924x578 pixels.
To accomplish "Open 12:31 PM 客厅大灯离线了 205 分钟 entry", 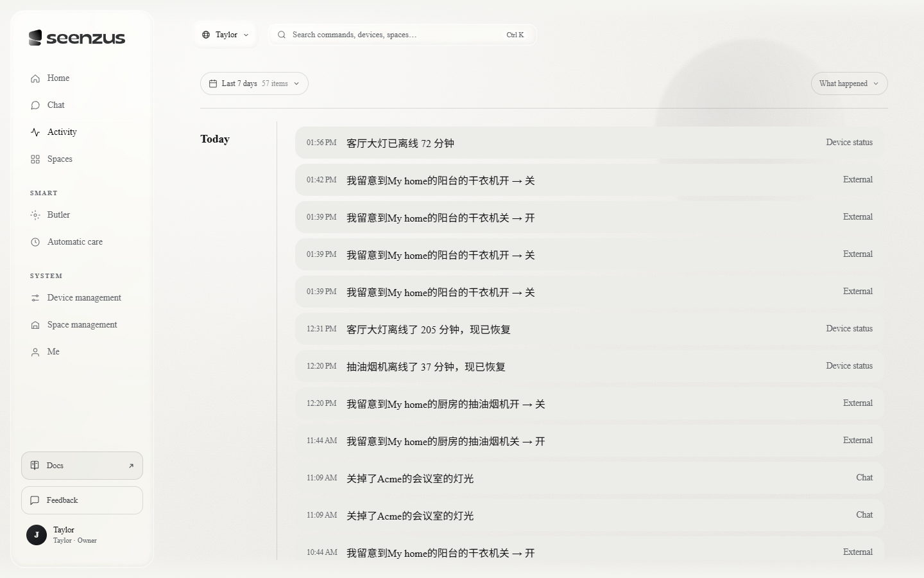I will 590,329.
